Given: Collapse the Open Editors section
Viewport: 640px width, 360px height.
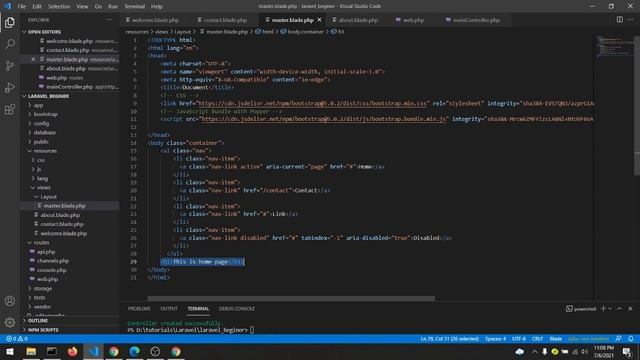Looking at the screenshot, I should [44, 32].
